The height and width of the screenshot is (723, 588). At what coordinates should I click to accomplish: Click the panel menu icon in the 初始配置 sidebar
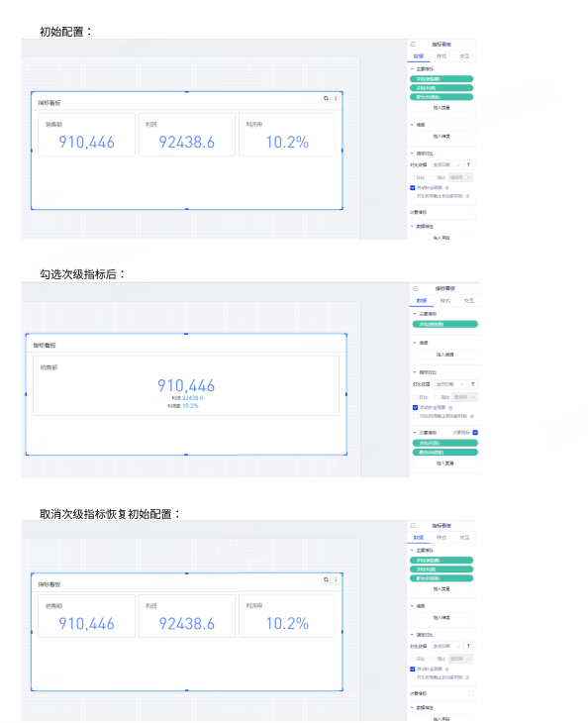pyautogui.click(x=413, y=45)
